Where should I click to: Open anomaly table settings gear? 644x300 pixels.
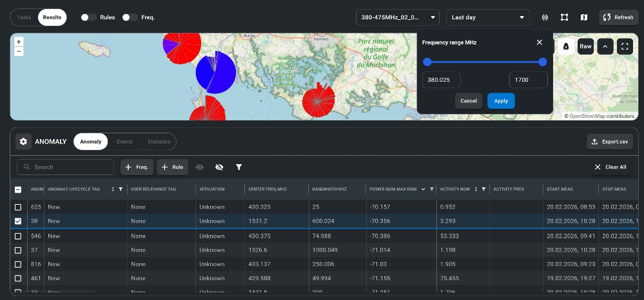coord(24,142)
